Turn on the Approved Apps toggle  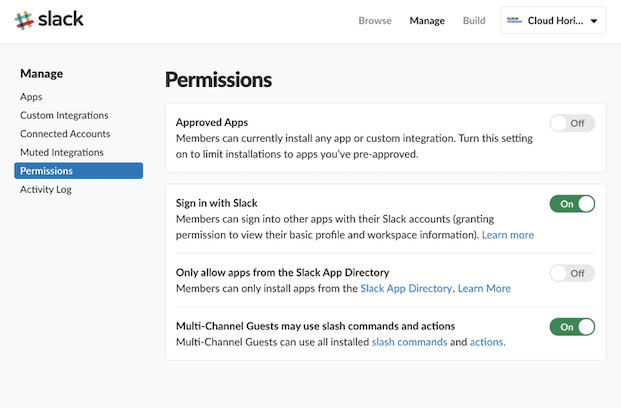click(572, 123)
